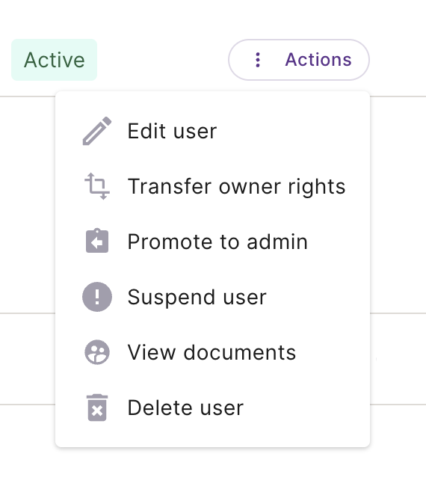Select Promote to admin option
Viewport: 426px width, 504px height.
pos(213,242)
